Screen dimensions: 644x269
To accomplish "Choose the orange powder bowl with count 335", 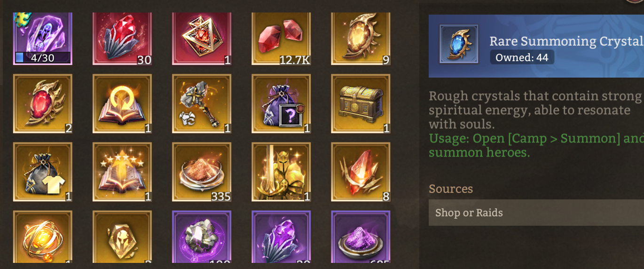I will point(202,172).
